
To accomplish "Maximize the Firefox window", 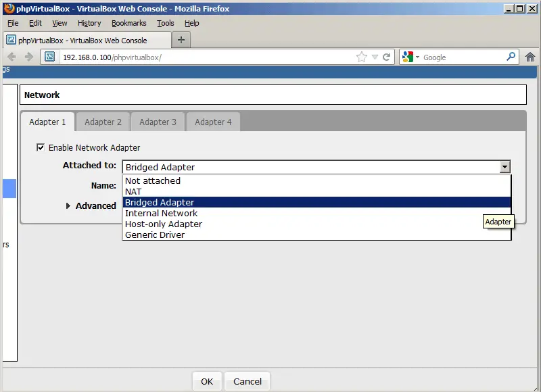I will (x=519, y=9).
